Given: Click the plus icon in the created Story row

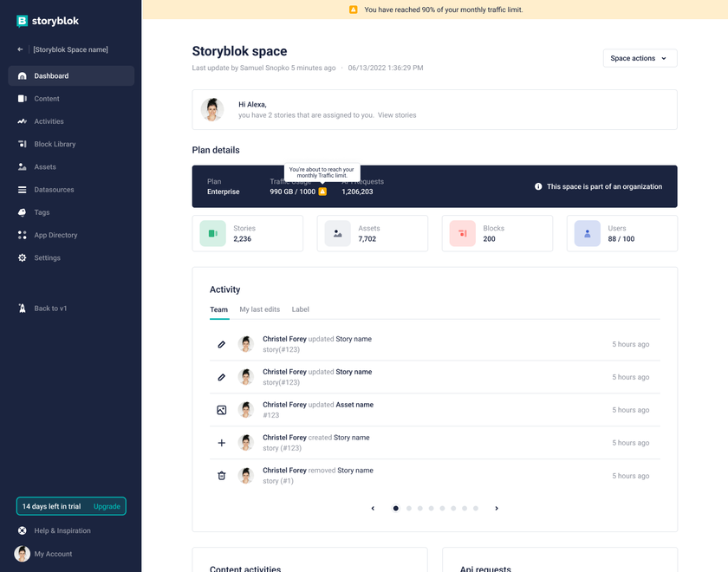Looking at the screenshot, I should click(x=222, y=443).
